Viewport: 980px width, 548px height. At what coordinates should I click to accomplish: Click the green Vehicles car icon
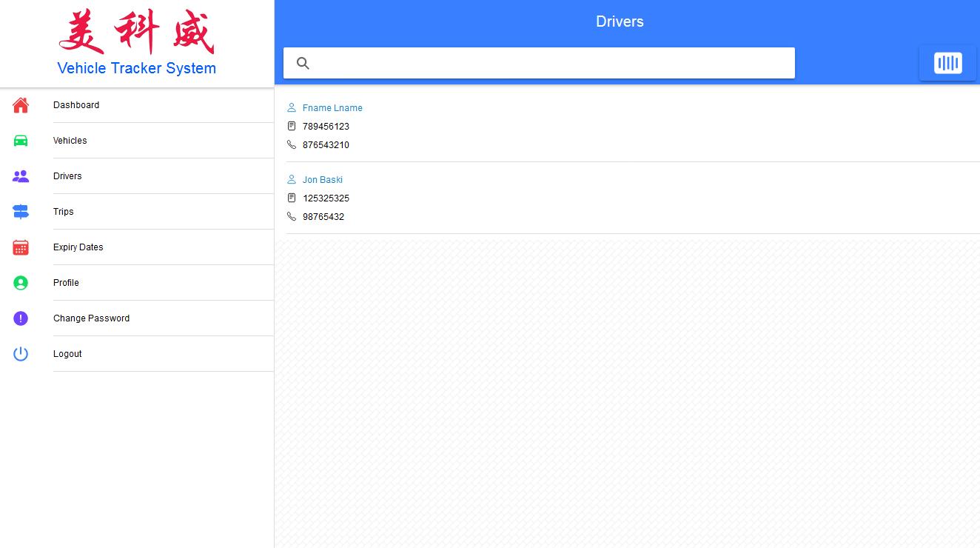click(21, 141)
